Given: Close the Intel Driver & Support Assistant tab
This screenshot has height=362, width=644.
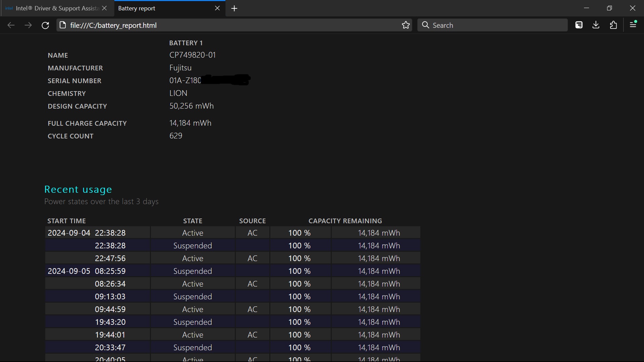Looking at the screenshot, I should click(x=104, y=8).
